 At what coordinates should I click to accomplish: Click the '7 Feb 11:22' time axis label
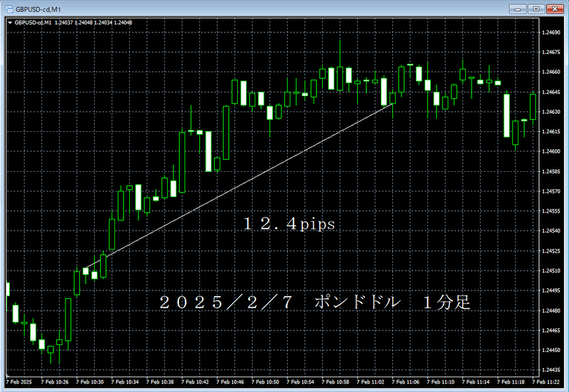point(546,382)
